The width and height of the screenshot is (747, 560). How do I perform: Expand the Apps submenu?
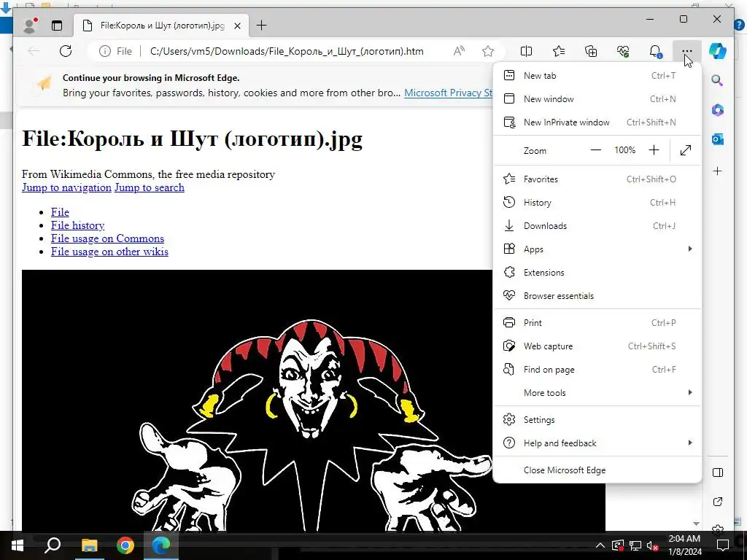597,249
